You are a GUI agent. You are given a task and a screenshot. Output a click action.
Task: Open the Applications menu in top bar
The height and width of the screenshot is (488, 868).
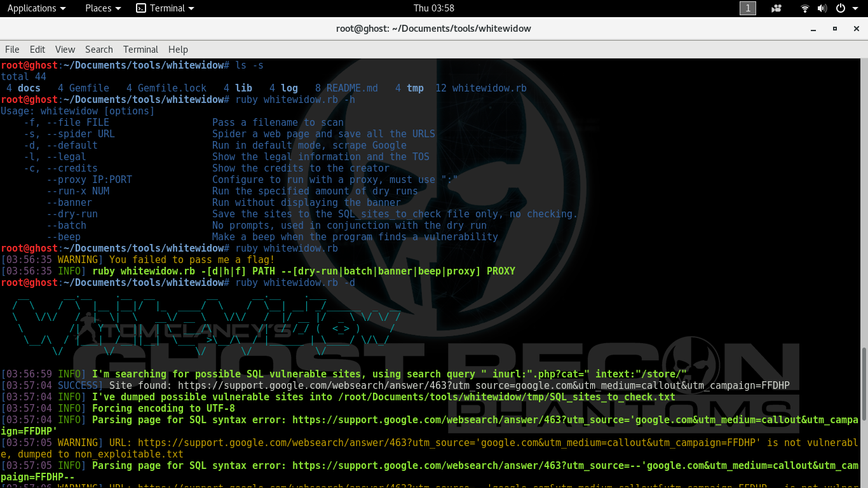point(36,8)
